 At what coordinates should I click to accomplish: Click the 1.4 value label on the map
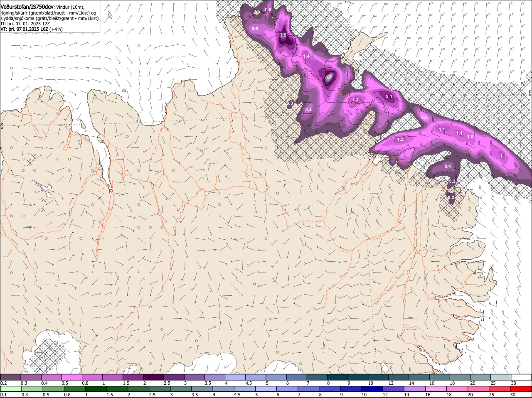coord(306,56)
